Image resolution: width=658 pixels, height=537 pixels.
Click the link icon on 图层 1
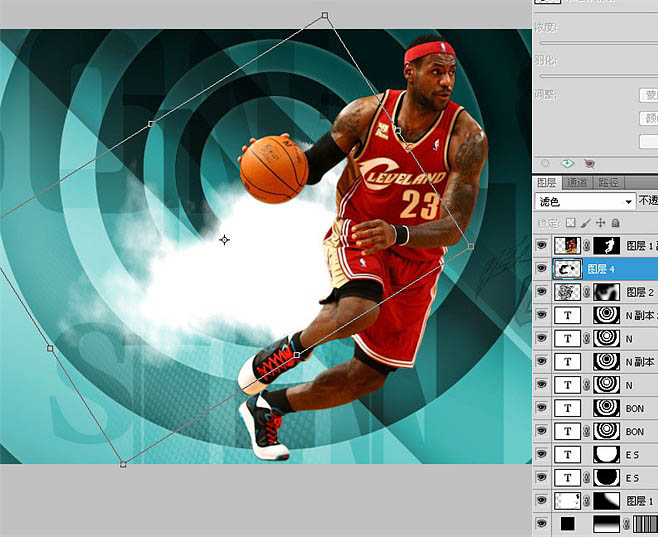click(x=587, y=501)
